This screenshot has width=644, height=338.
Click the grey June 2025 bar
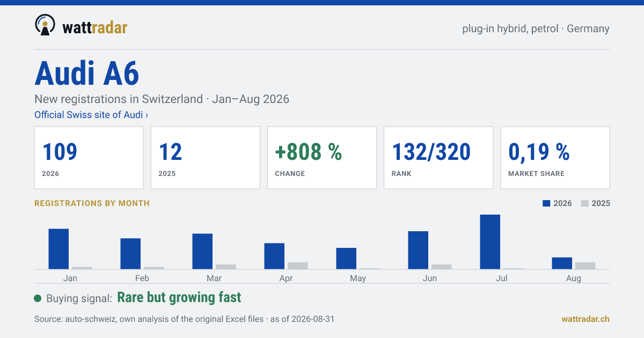(x=442, y=267)
